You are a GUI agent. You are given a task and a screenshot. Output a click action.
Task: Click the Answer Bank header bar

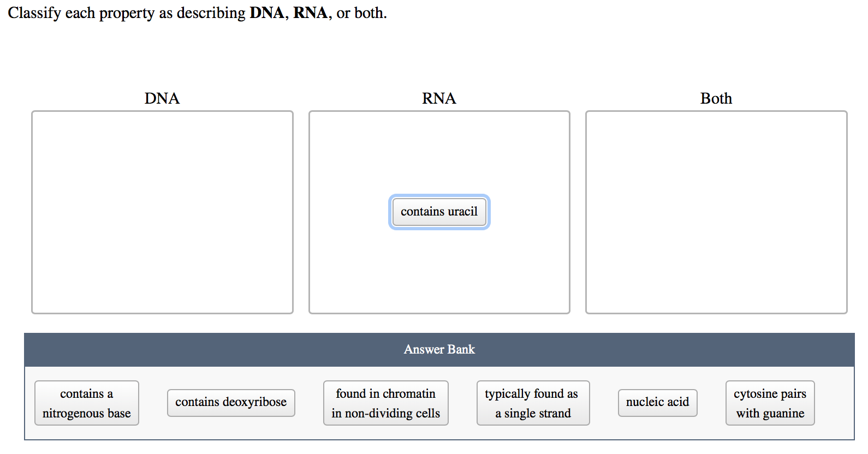tap(439, 349)
